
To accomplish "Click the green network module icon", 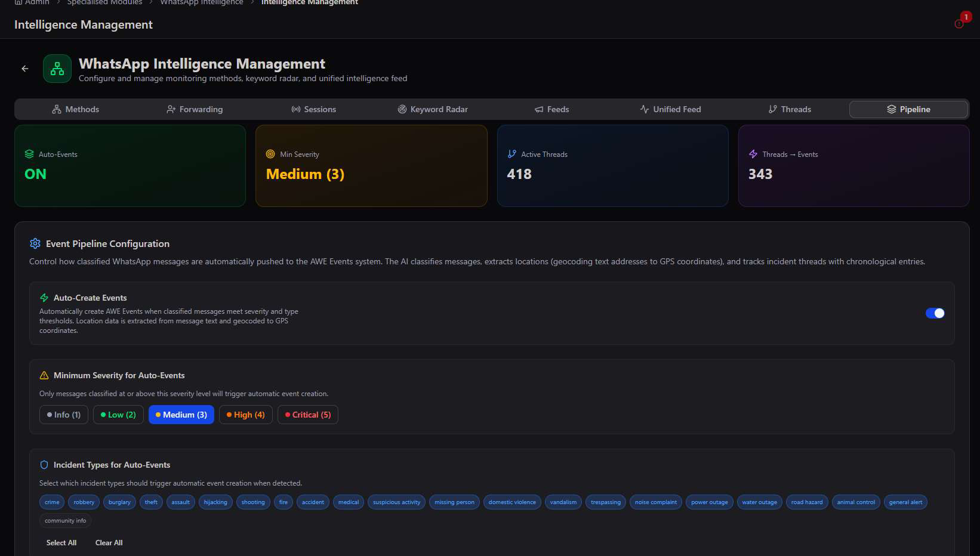I will pos(57,69).
